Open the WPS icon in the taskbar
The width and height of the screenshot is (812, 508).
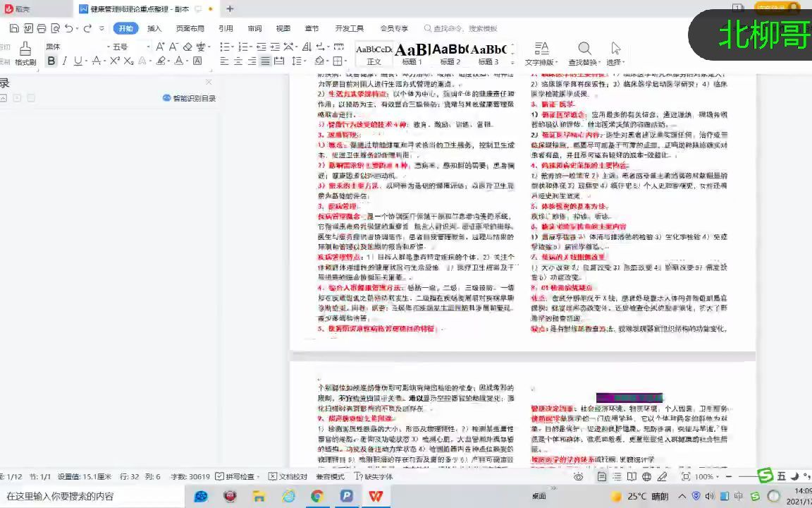coord(376,496)
